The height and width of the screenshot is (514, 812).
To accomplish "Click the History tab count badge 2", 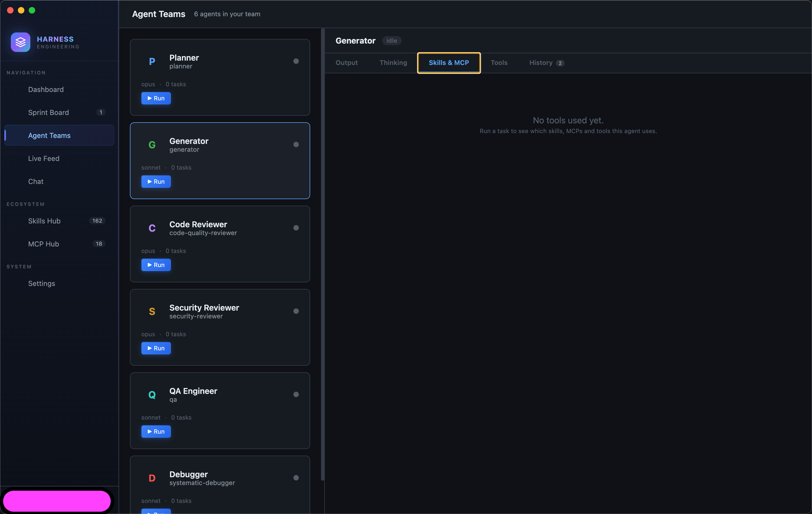I will (560, 63).
